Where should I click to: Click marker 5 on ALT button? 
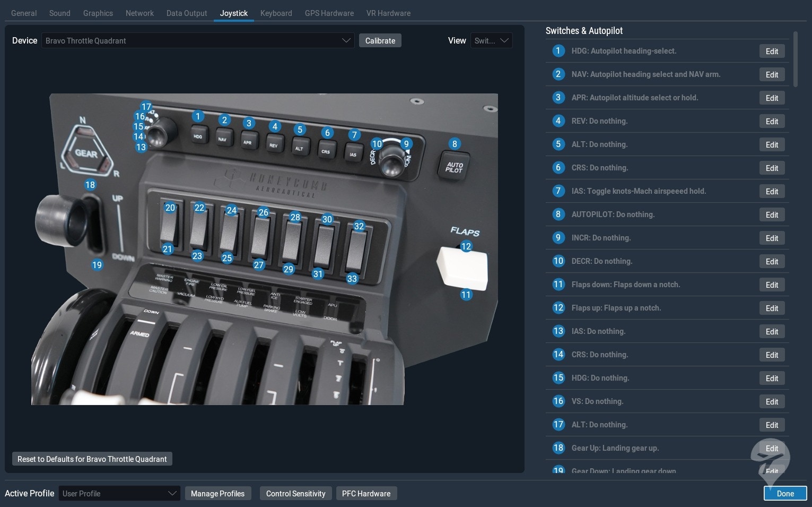pyautogui.click(x=300, y=130)
